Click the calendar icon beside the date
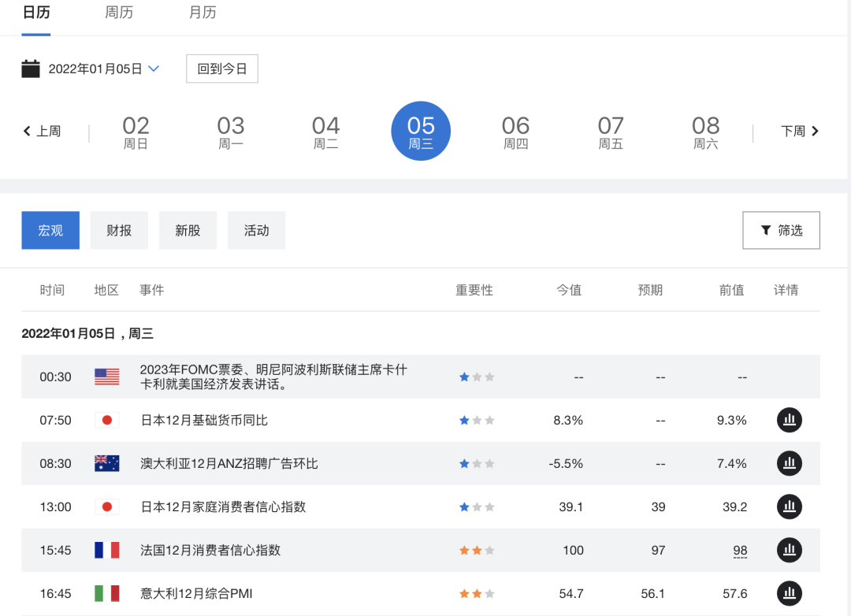The image size is (851, 616). (30, 69)
